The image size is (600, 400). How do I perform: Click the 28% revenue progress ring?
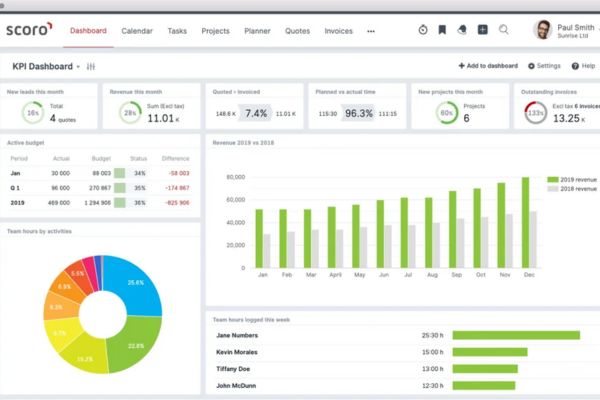point(130,113)
